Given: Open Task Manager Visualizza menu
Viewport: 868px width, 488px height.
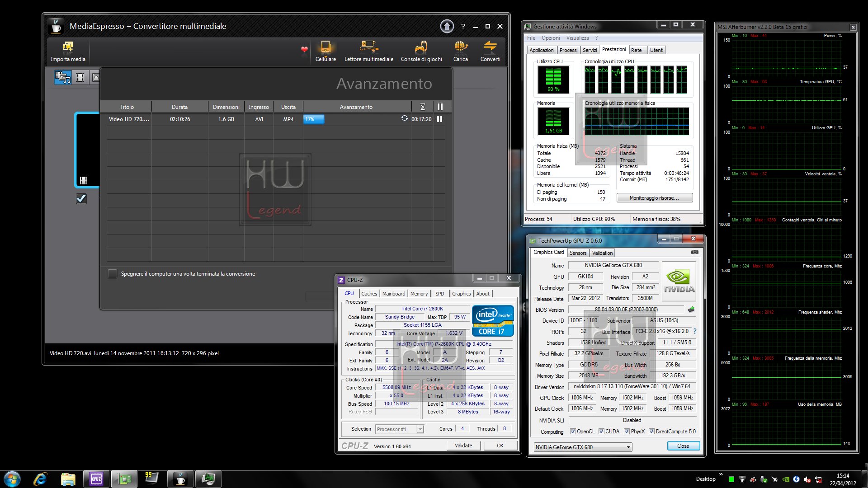Looking at the screenshot, I should (x=577, y=38).
